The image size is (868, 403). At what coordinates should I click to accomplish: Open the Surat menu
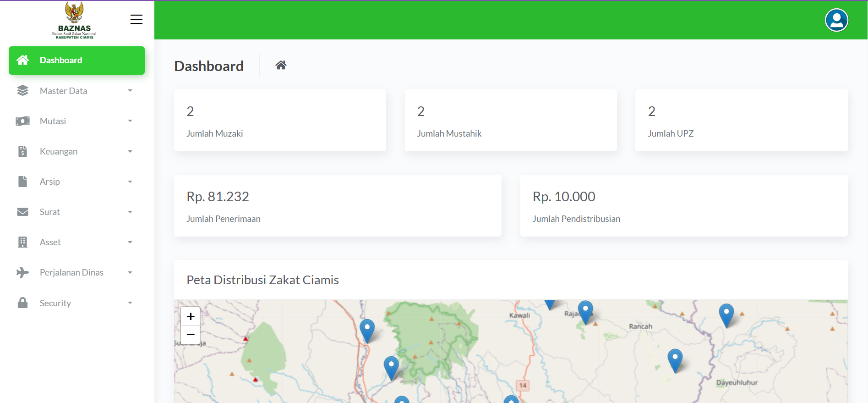point(76,212)
